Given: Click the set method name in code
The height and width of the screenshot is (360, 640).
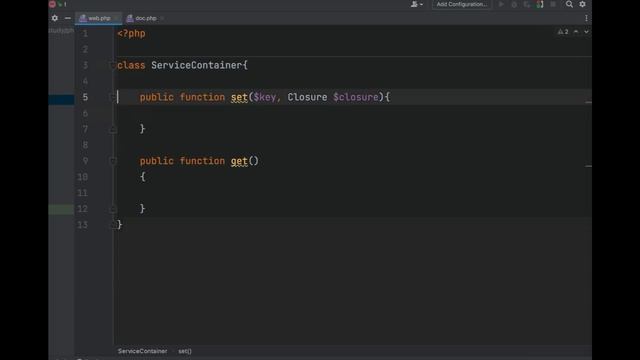Looking at the screenshot, I should pos(239,97).
